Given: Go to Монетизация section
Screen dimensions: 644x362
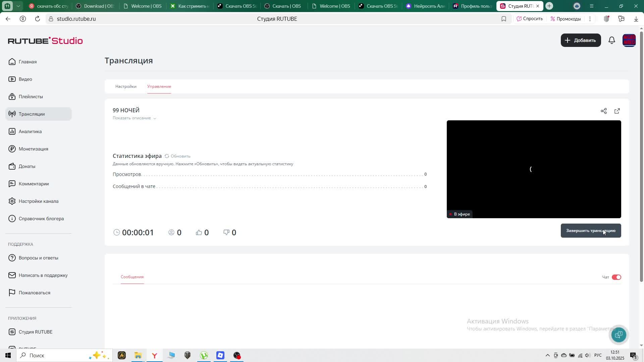Looking at the screenshot, I should [33, 149].
